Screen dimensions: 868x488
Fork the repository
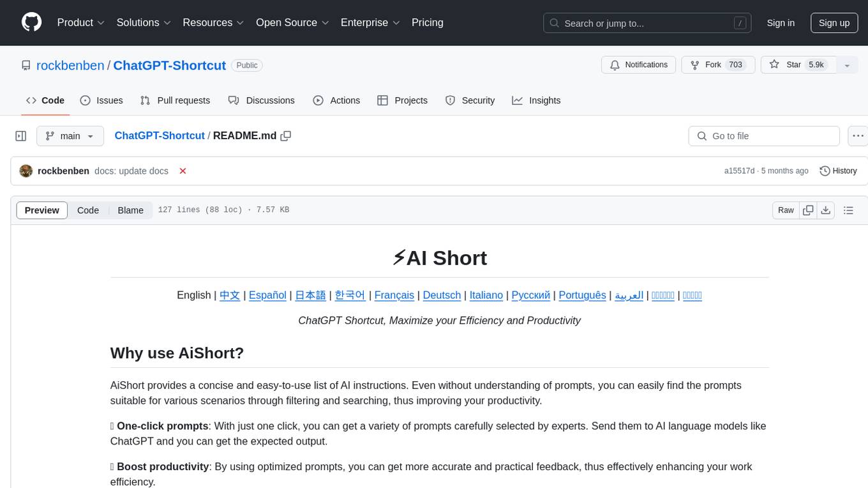(718, 65)
